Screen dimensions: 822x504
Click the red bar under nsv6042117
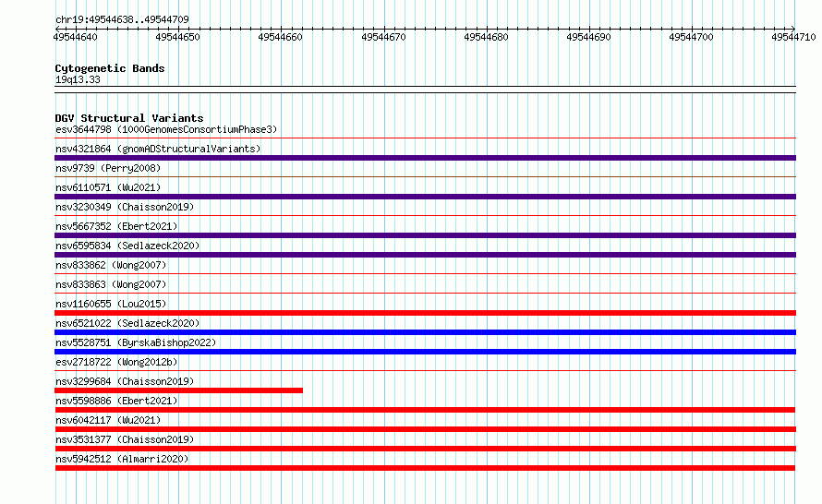pos(425,429)
